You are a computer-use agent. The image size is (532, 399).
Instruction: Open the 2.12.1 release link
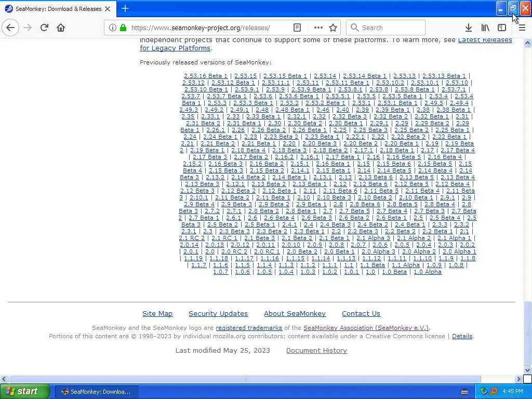tap(235, 184)
